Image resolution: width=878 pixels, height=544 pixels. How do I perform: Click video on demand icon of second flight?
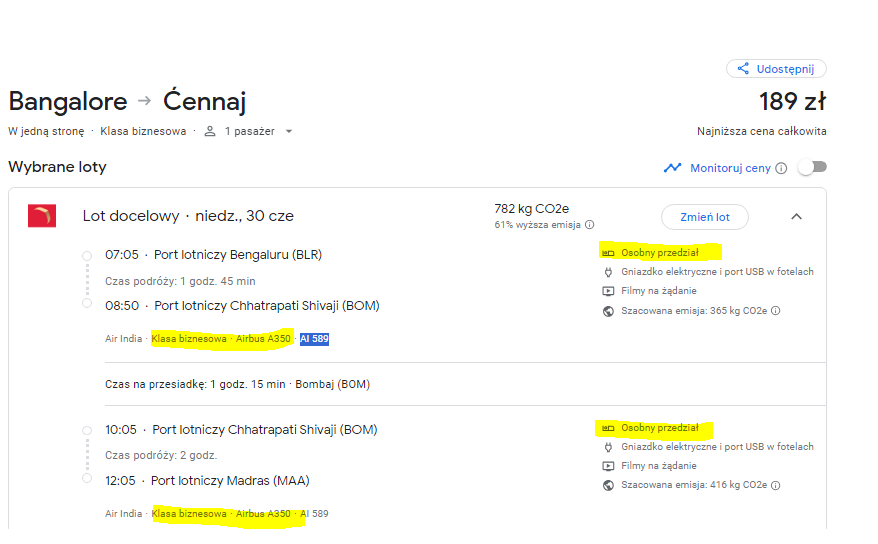click(x=608, y=466)
